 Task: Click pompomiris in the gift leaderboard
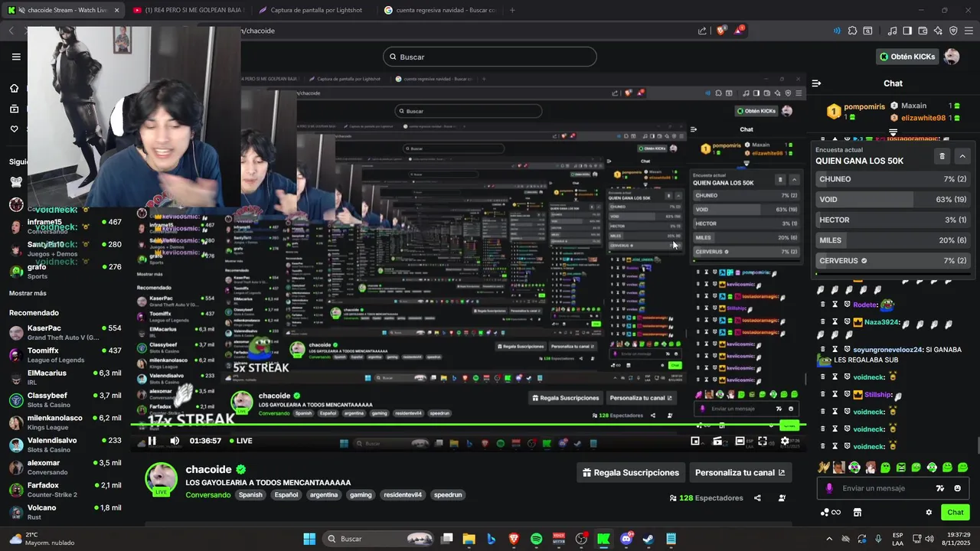click(x=864, y=107)
